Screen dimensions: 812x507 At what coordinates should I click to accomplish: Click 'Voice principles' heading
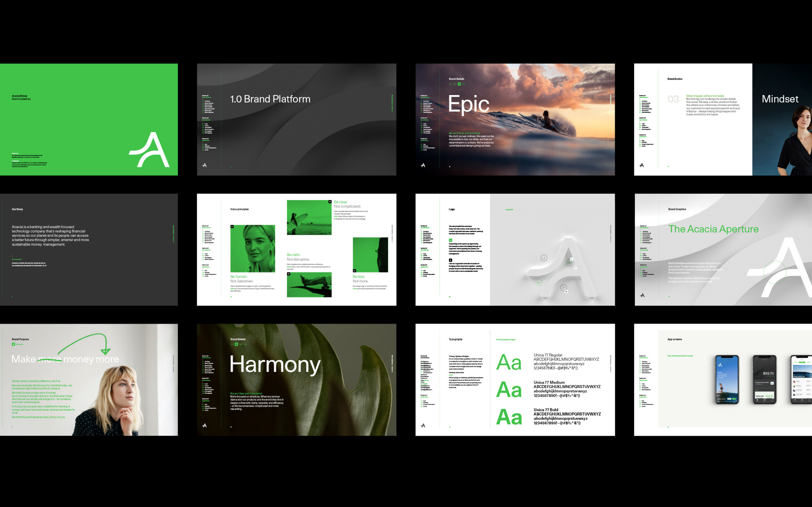[x=239, y=209]
